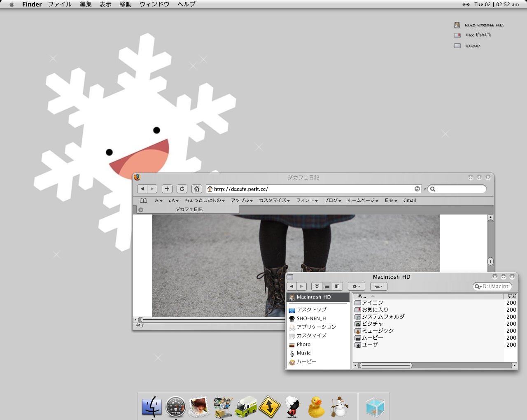The image size is (527, 420).
Task: Click the magnifier in the browser search box
Action: (433, 189)
